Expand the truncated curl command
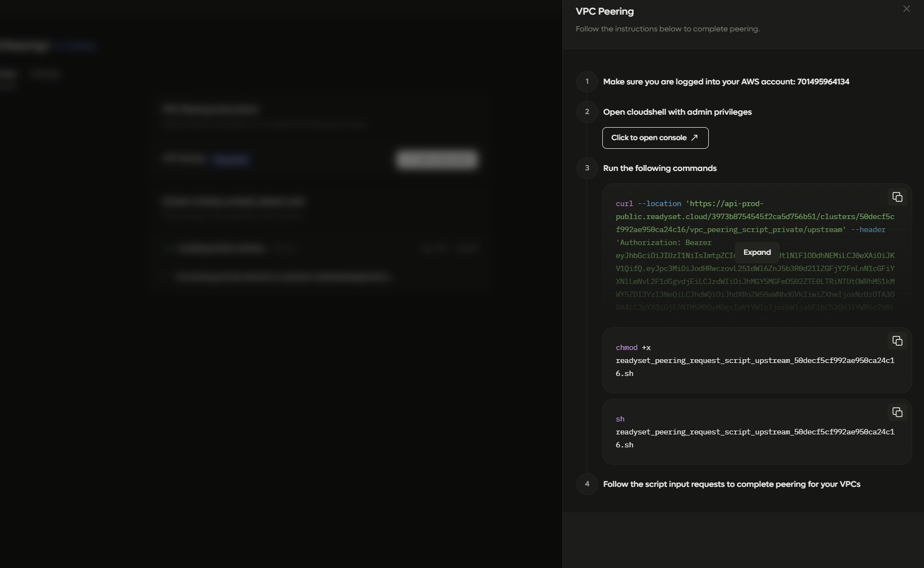The image size is (924, 568). [757, 253]
